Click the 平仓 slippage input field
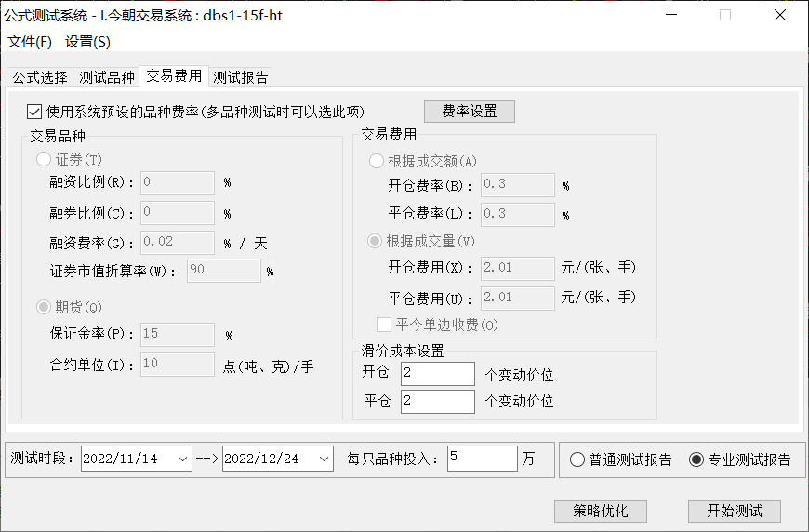809x532 pixels. pos(438,402)
